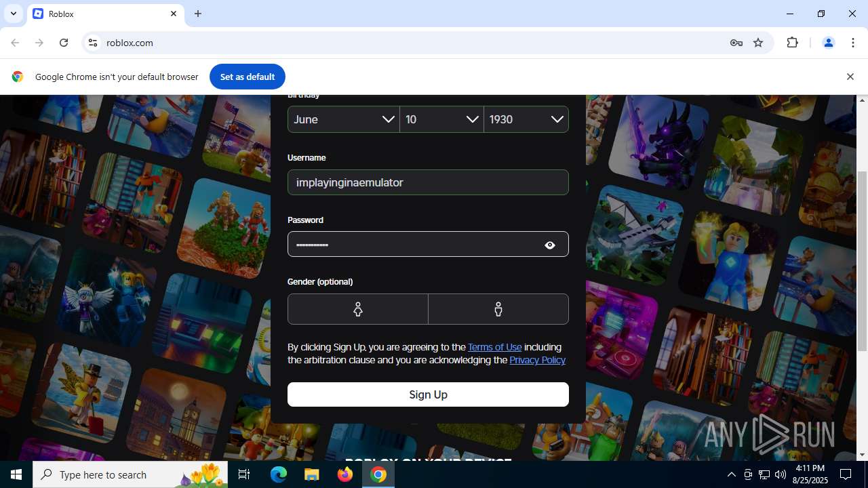Switch to Chrome in the taskbar

[378, 474]
